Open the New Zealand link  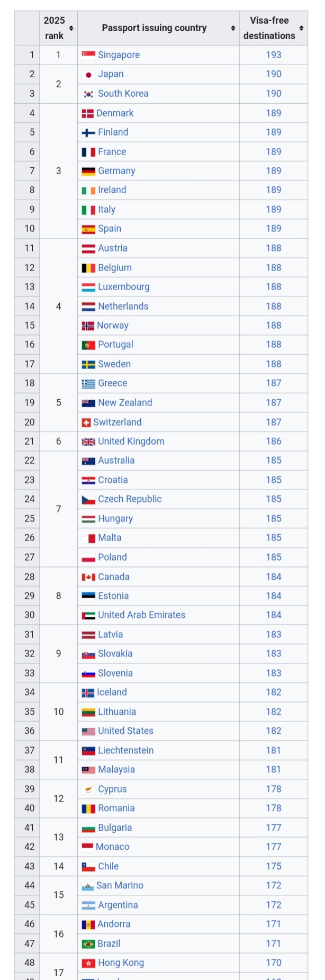[x=125, y=403]
